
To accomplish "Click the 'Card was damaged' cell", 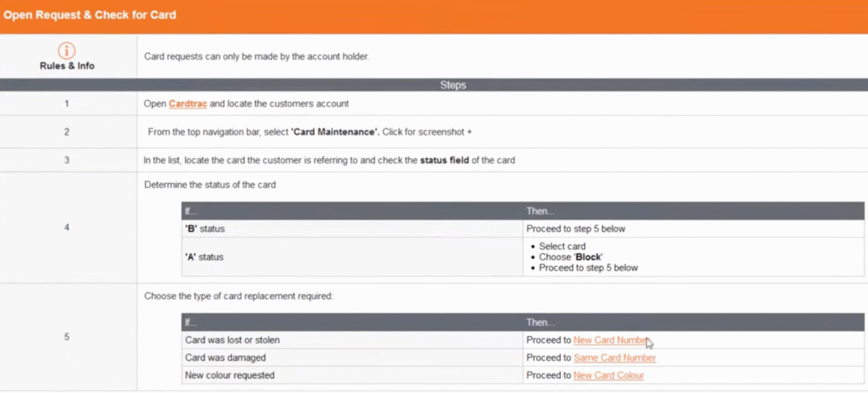I will click(221, 357).
